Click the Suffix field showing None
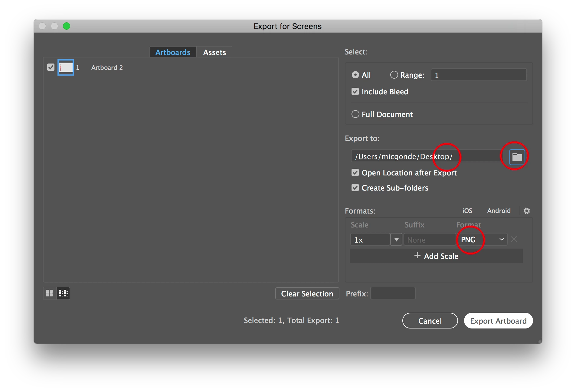 click(x=430, y=240)
